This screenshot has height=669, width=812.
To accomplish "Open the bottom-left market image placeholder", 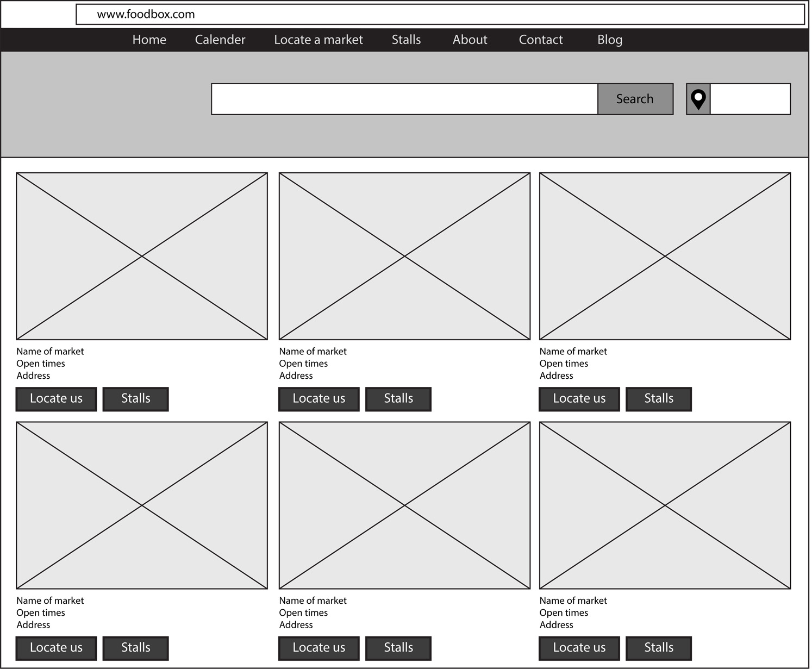I will pyautogui.click(x=142, y=505).
